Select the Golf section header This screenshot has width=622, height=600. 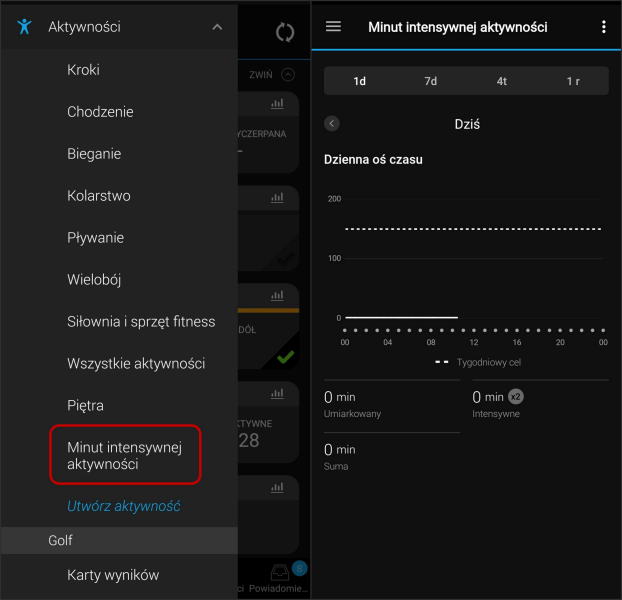pyautogui.click(x=119, y=540)
